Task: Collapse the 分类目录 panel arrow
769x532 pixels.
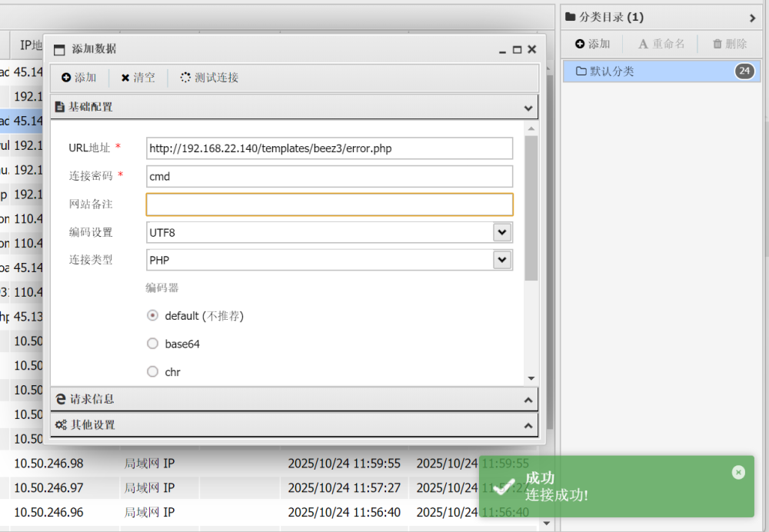Action: tap(752, 18)
